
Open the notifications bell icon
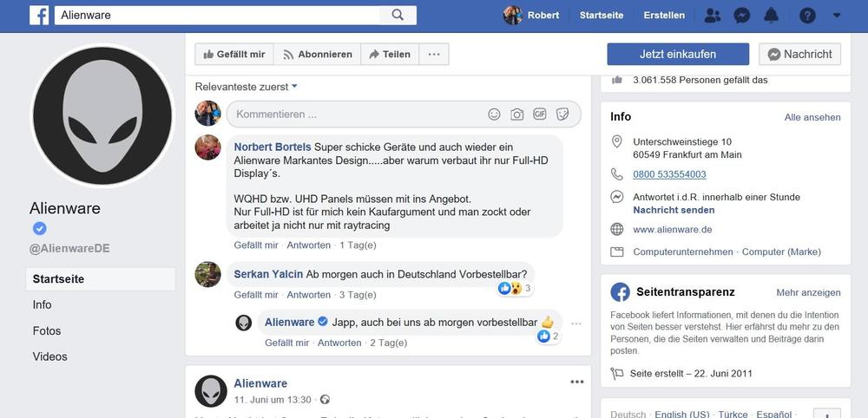(x=771, y=15)
